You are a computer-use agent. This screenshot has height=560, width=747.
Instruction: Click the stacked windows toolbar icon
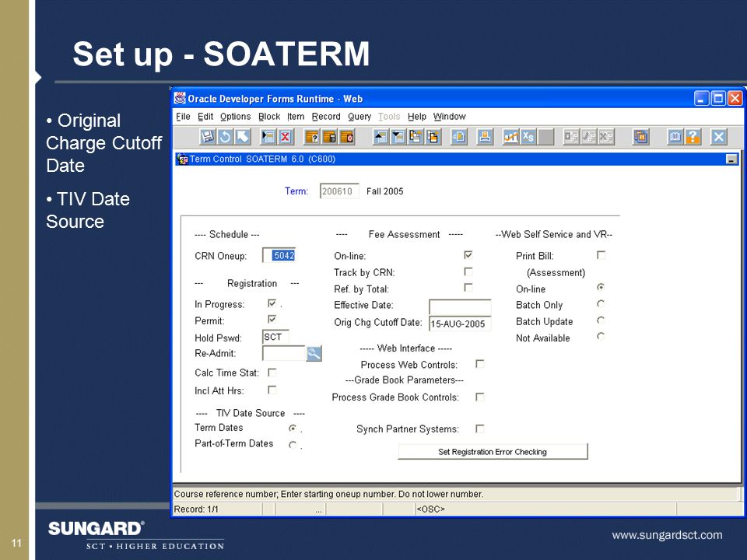pyautogui.click(x=640, y=137)
